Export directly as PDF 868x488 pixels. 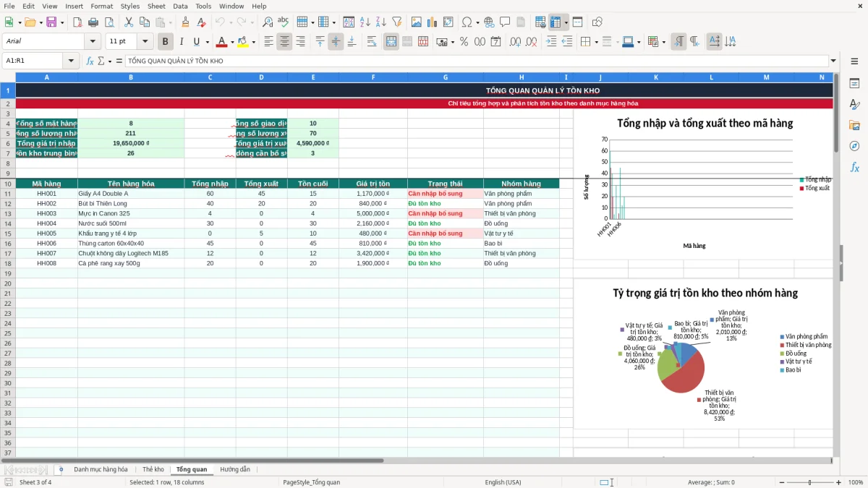77,22
